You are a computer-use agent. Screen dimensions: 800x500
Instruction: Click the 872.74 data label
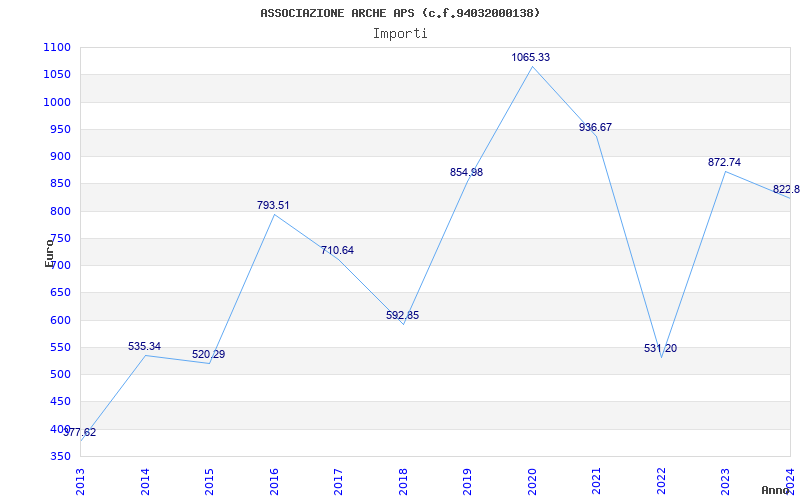(724, 162)
